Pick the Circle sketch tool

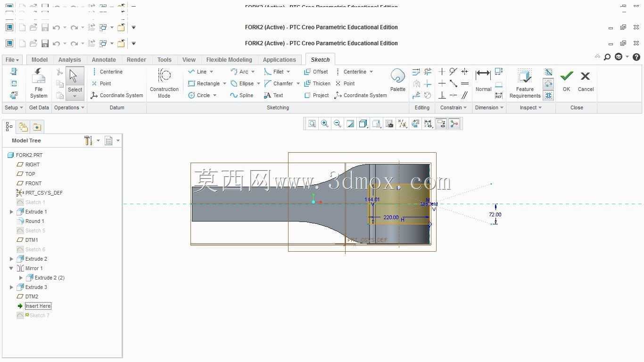(199, 95)
